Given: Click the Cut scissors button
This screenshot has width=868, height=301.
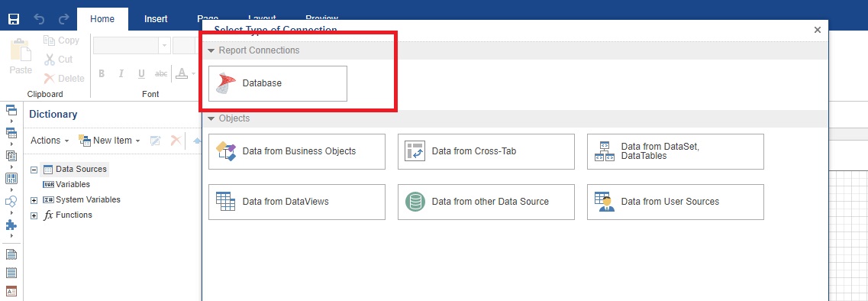Looking at the screenshot, I should coord(59,60).
